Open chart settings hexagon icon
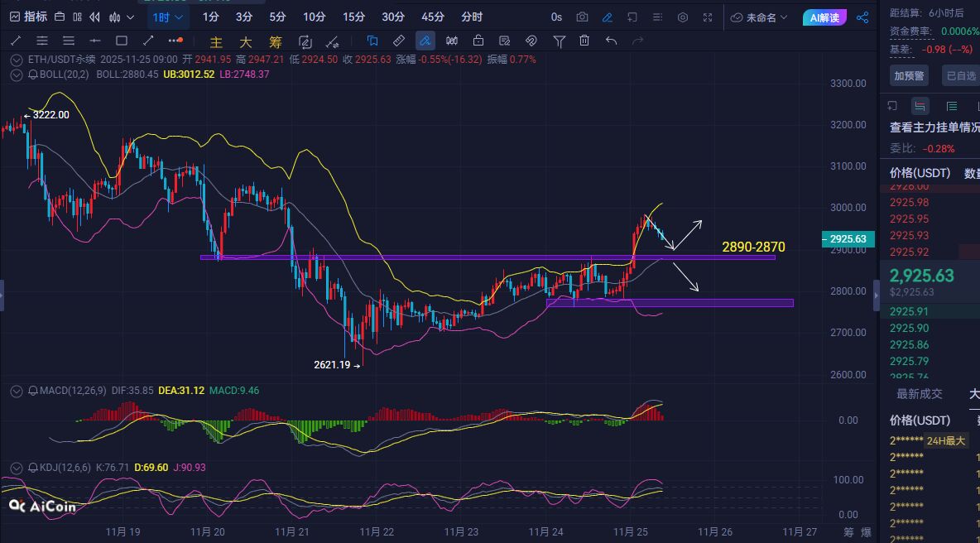The image size is (980, 543). pyautogui.click(x=683, y=17)
